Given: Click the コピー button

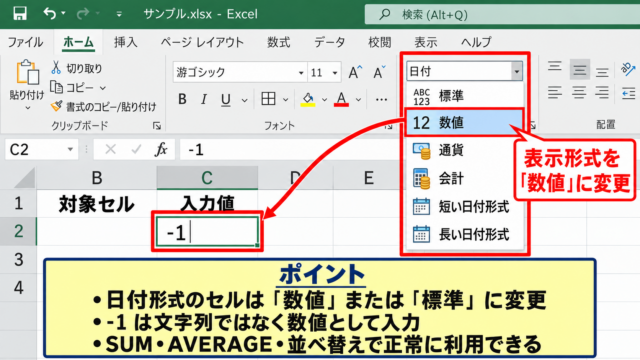Looking at the screenshot, I should pyautogui.click(x=72, y=87).
